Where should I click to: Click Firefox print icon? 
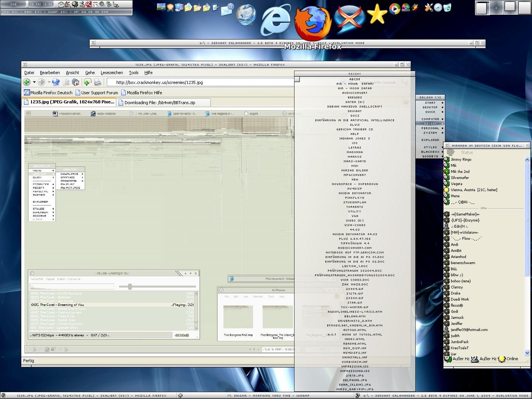click(x=98, y=82)
